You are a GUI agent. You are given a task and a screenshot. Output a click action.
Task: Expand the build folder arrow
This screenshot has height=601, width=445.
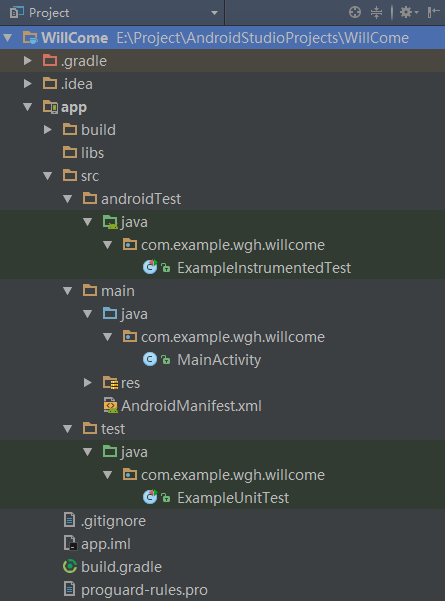pyautogui.click(x=48, y=130)
